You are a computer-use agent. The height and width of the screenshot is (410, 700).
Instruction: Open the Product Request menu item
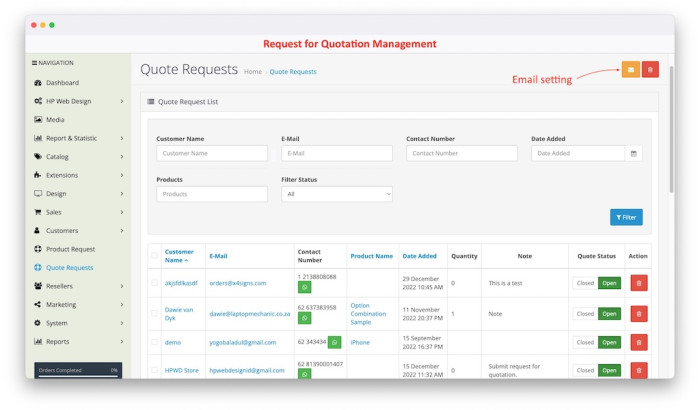click(71, 249)
